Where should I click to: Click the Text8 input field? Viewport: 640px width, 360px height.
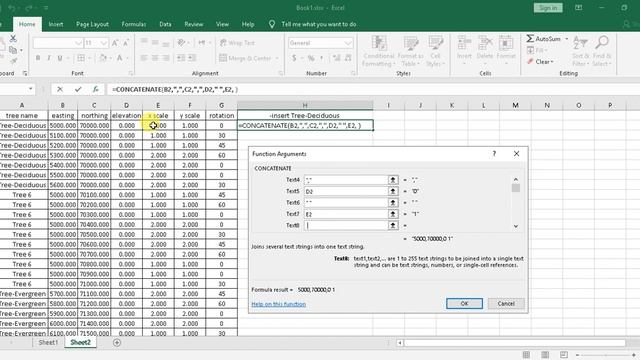click(x=346, y=225)
